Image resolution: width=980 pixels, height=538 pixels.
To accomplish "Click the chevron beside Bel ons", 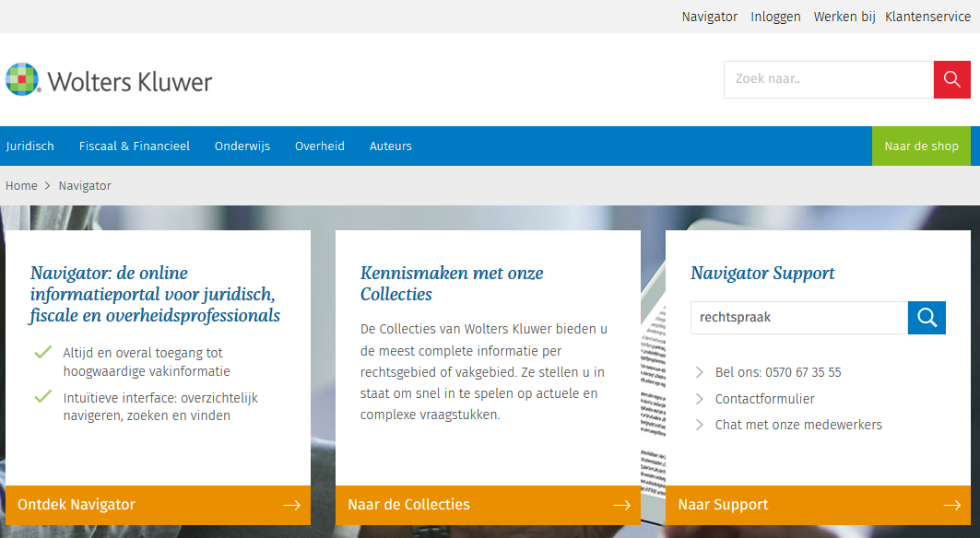I will tap(701, 373).
